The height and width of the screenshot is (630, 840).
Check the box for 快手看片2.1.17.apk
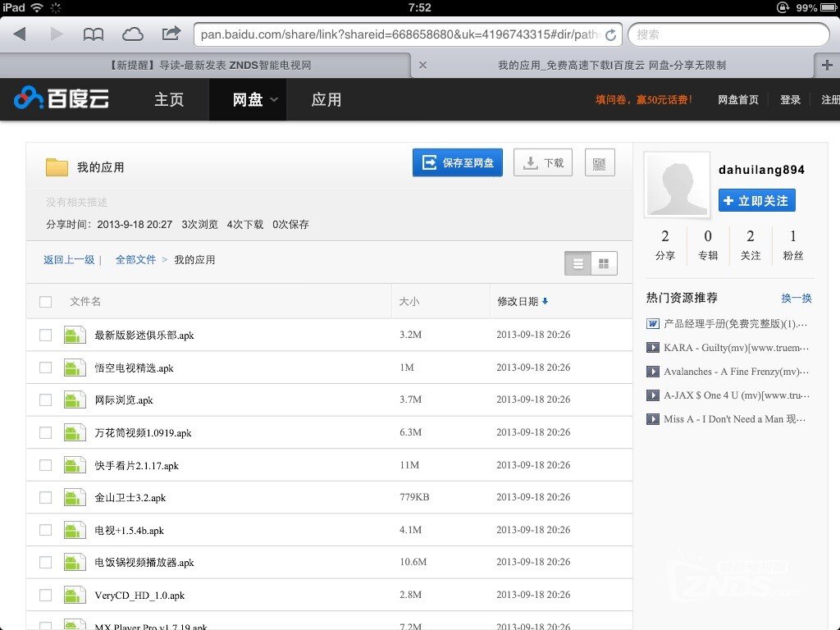pos(46,465)
